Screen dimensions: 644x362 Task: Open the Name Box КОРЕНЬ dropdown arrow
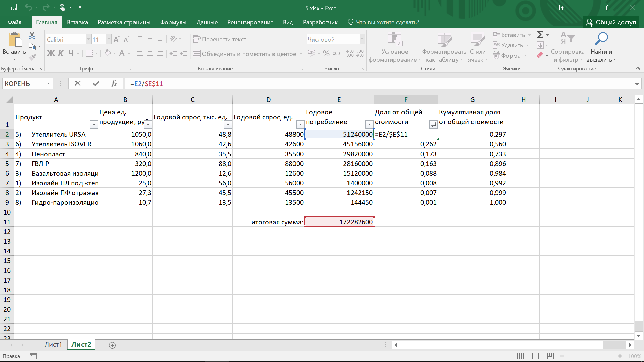[49, 84]
